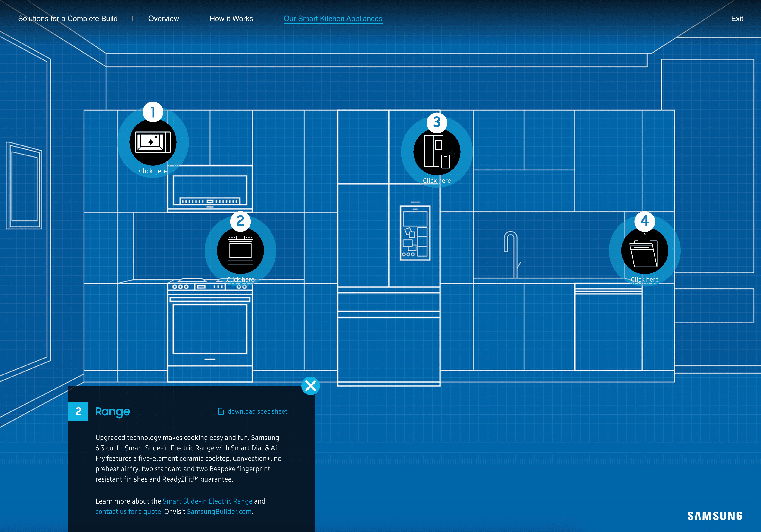The image size is (761, 532).
Task: Click the Samsung logo
Action: (715, 516)
